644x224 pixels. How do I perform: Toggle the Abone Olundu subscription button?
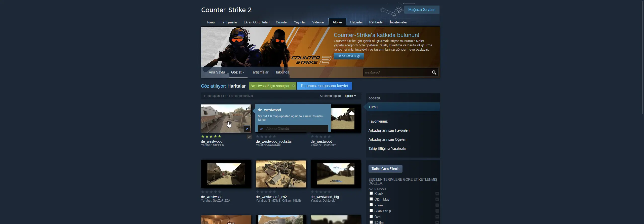[293, 129]
